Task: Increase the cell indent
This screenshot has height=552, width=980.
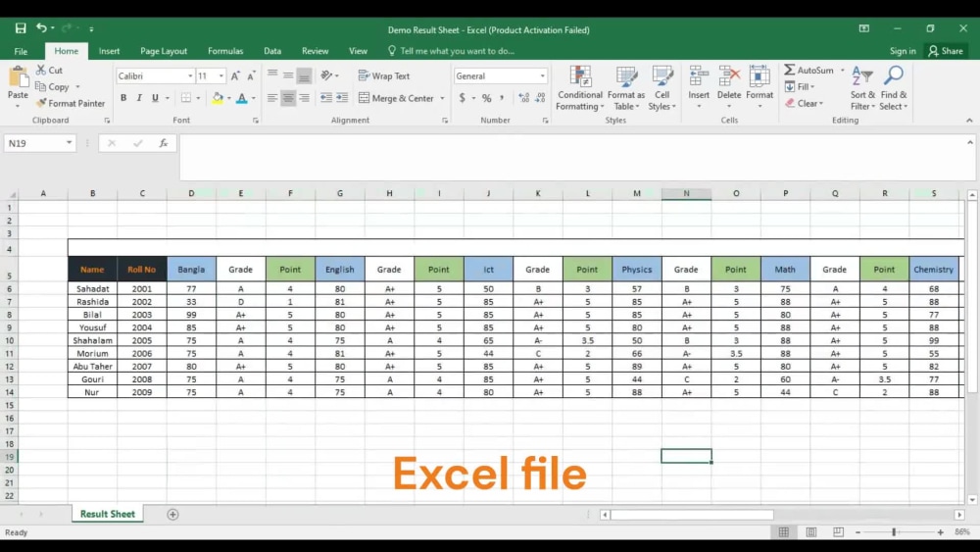Action: tap(342, 97)
